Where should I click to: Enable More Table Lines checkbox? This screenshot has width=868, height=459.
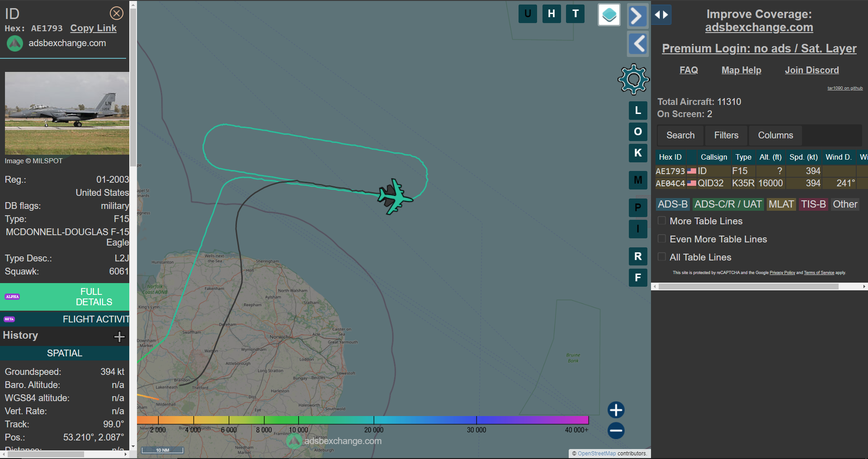pyautogui.click(x=662, y=221)
